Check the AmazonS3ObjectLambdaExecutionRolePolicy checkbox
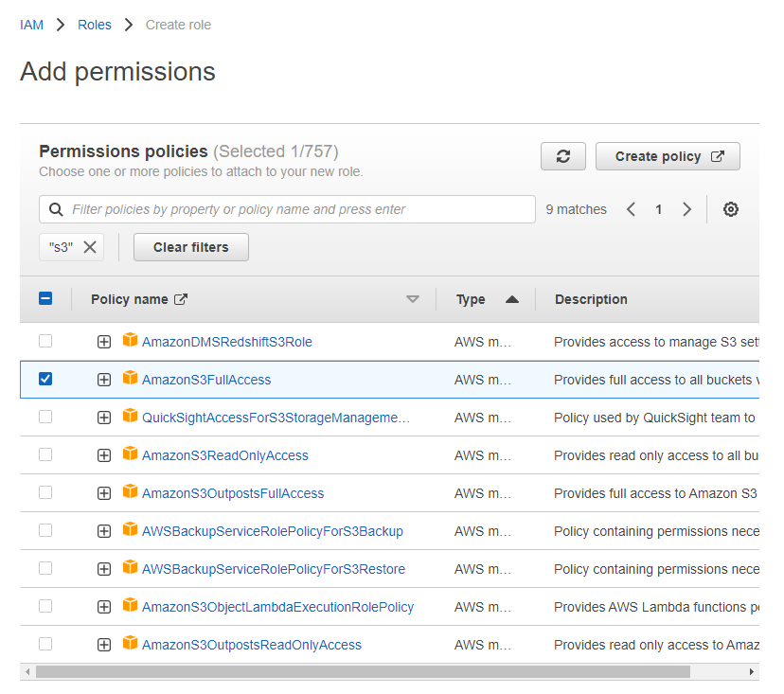Screen dimensions: 784x694 click(x=45, y=606)
